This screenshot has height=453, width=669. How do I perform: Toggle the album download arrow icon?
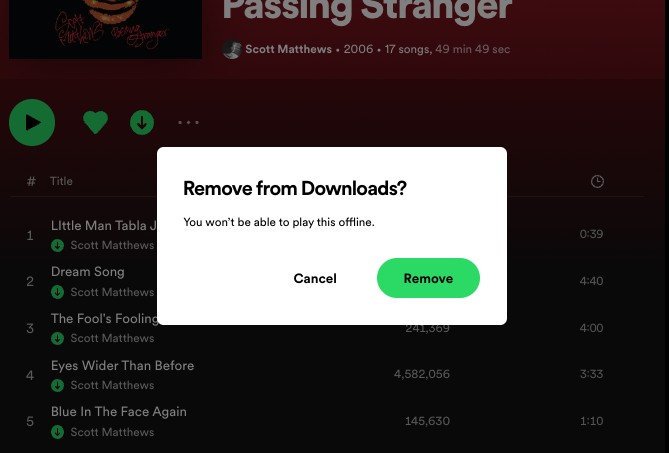point(142,122)
